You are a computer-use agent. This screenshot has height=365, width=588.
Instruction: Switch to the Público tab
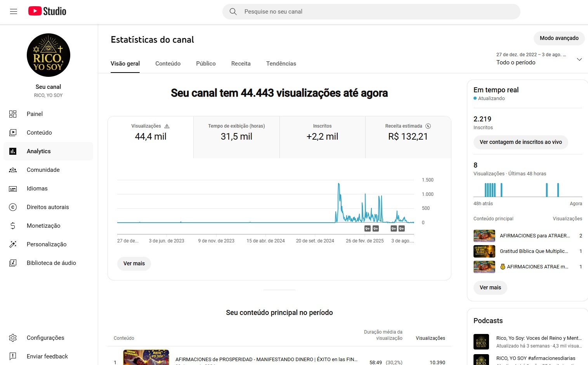click(x=206, y=64)
